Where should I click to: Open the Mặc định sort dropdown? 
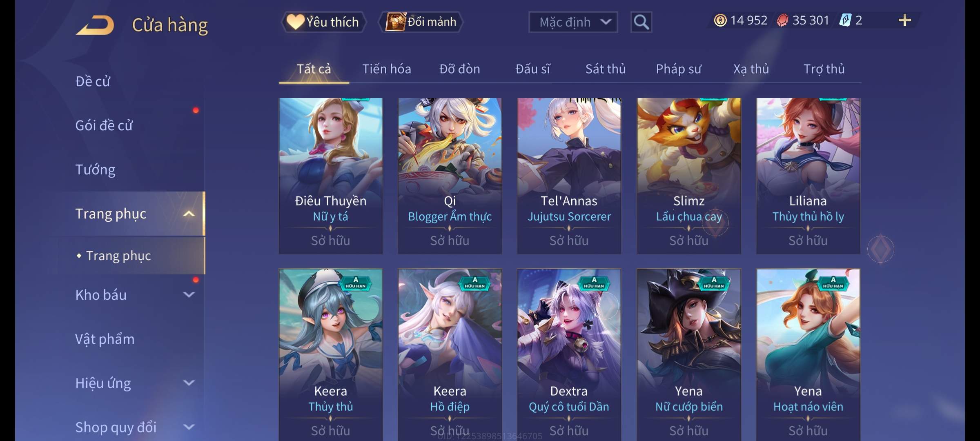click(x=573, y=22)
